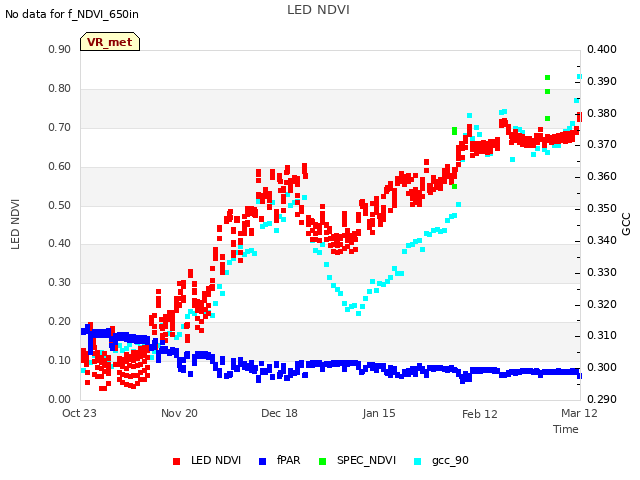Click the GCC right y-axis title
The image size is (640, 480).
click(626, 224)
